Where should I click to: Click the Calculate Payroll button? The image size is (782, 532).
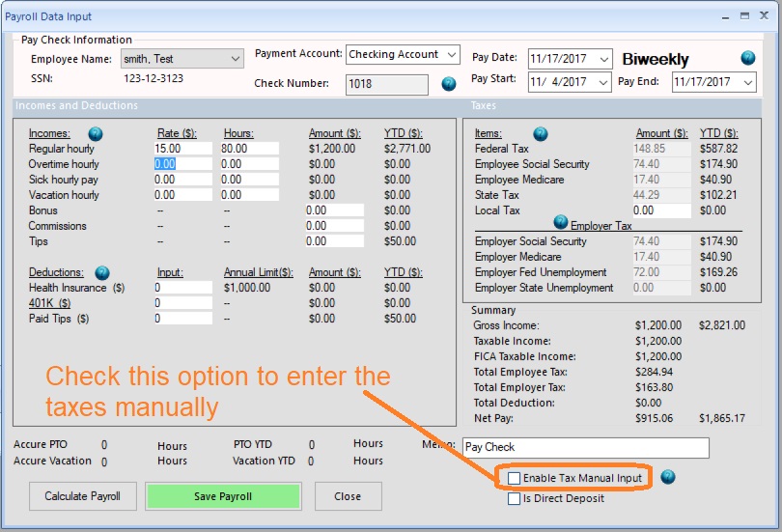83,496
